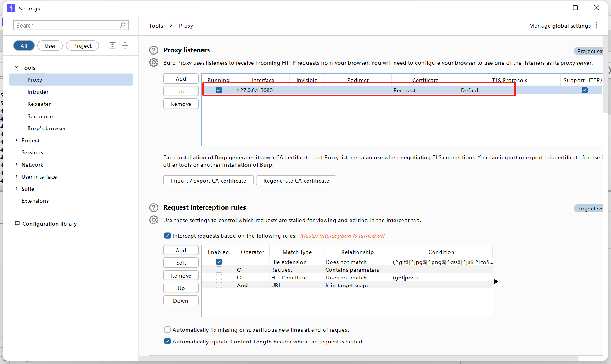
Task: Toggle Running checkbox for 127.0.0.1:8080 listener
Action: tap(219, 90)
